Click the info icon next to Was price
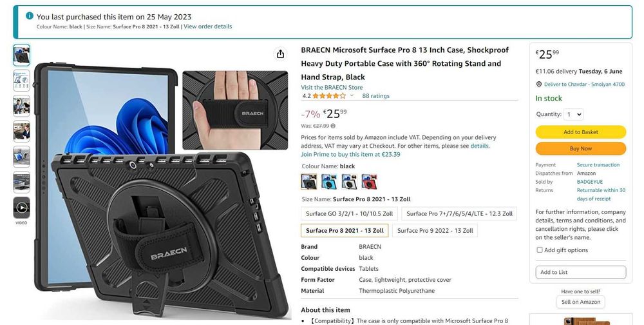This screenshot has height=325, width=644. click(333, 126)
